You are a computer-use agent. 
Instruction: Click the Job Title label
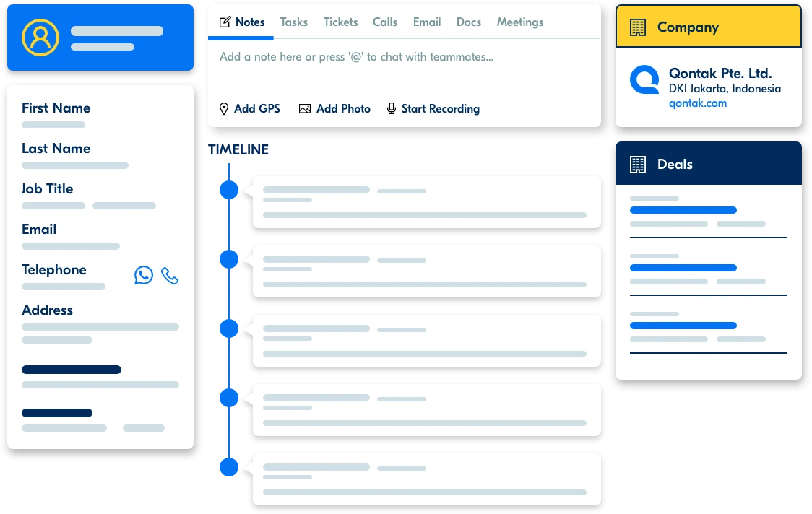click(x=47, y=189)
